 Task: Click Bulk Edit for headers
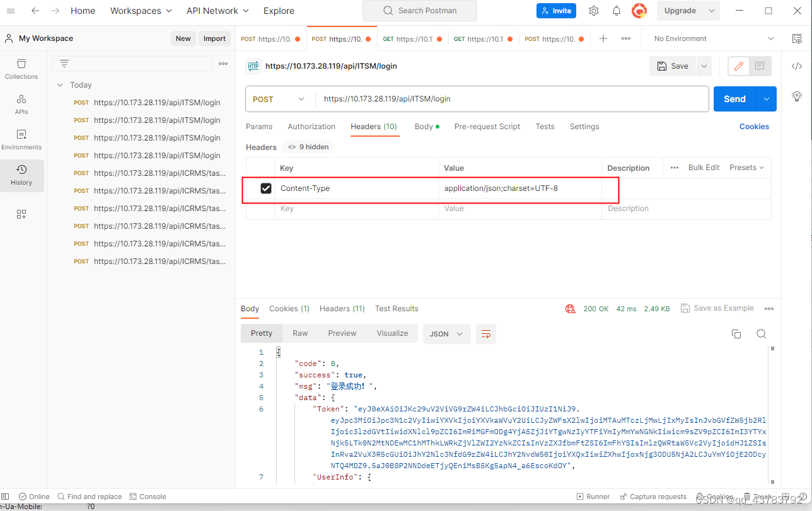click(x=703, y=167)
